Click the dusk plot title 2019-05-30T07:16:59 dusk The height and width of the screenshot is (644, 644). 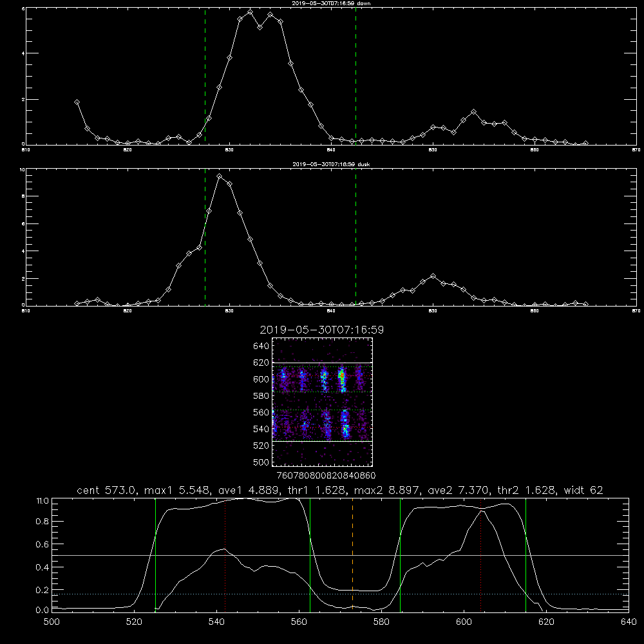331,164
